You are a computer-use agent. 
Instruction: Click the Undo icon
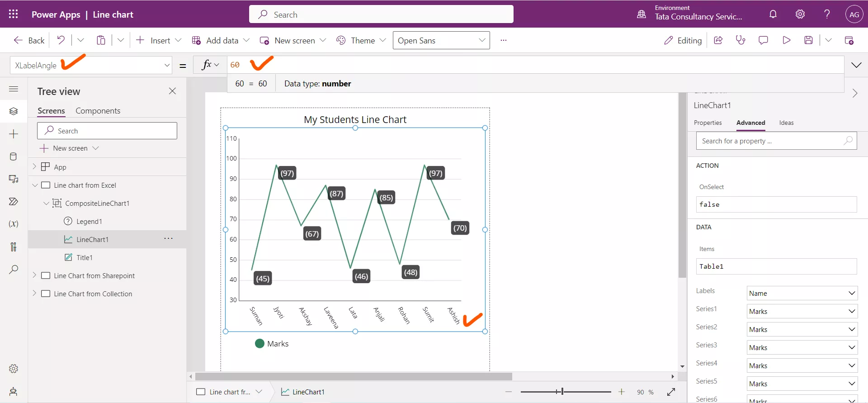point(61,40)
